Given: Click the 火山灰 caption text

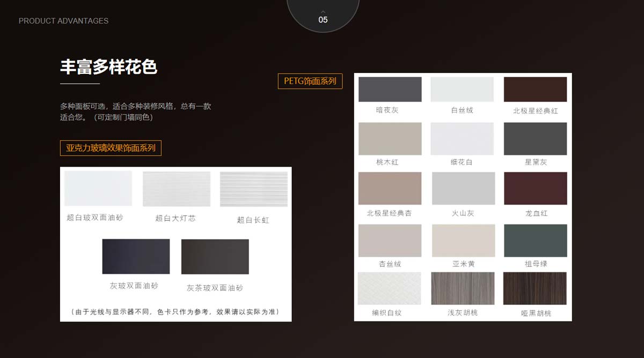Looking at the screenshot, I should (x=463, y=213).
